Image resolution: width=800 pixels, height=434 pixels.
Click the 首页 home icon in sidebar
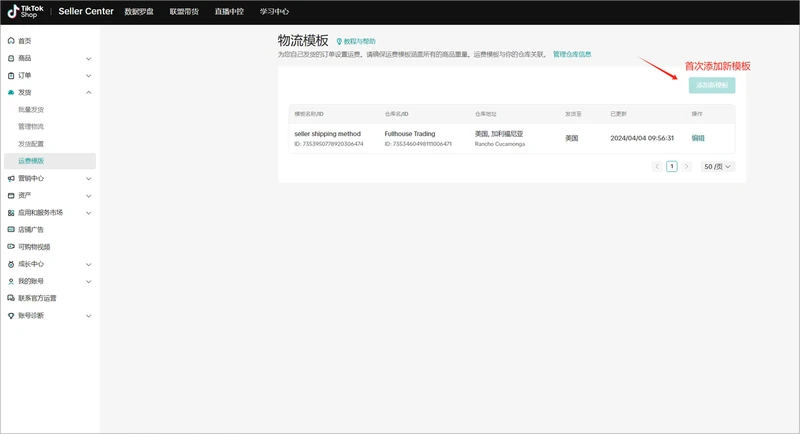(11, 41)
